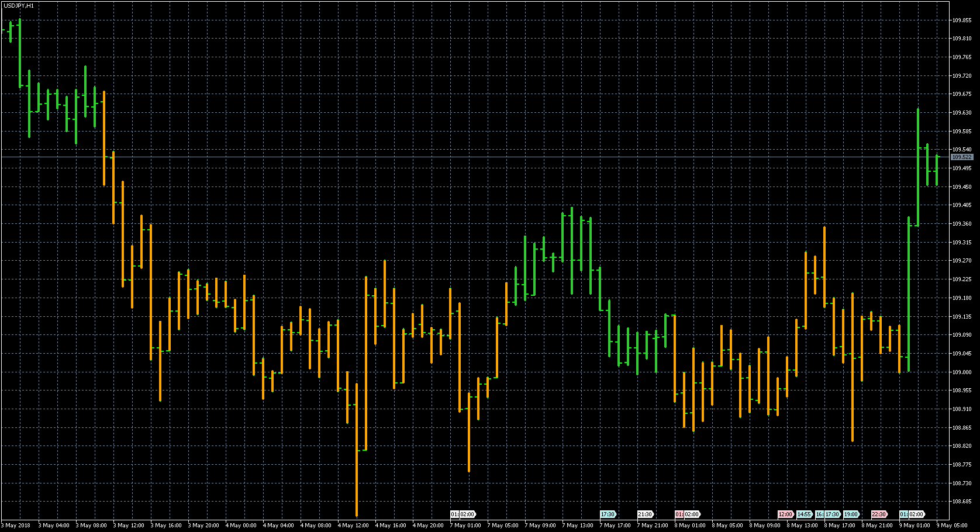Click the 8 May 21:00 time label
980x532 pixels.
coord(877,526)
